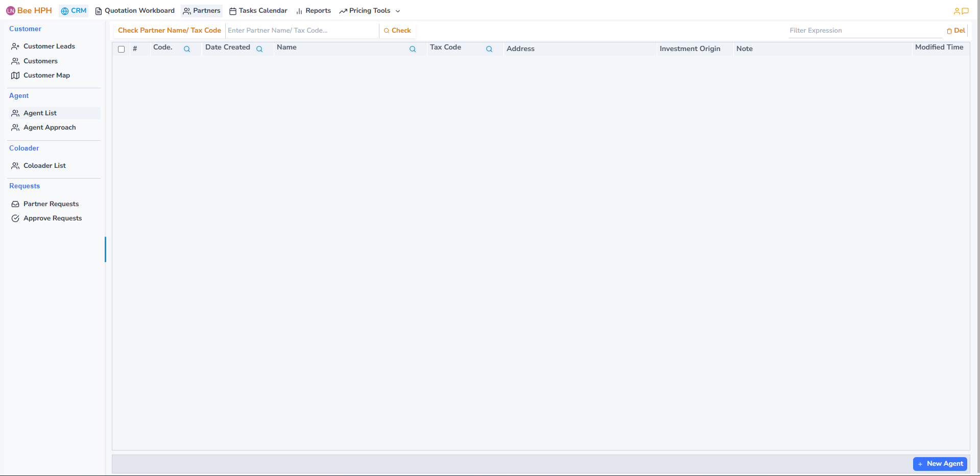Click the Filter Expression field

point(865,31)
